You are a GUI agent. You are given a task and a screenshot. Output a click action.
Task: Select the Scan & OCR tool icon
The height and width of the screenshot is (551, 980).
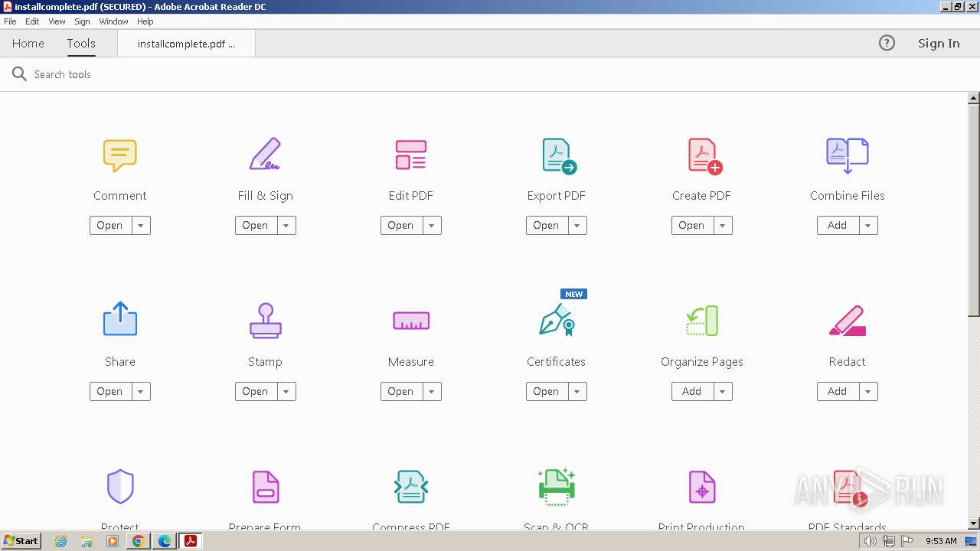pos(557,487)
